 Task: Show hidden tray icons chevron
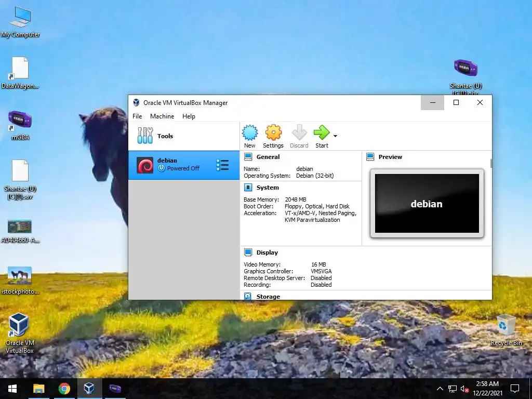440,389
